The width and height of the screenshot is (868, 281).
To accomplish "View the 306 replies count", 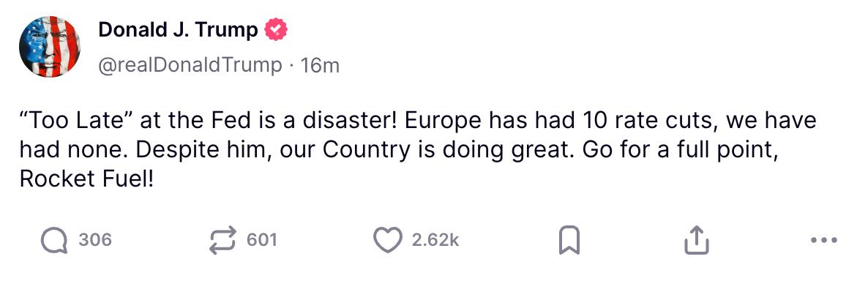I will pyautogui.click(x=95, y=240).
